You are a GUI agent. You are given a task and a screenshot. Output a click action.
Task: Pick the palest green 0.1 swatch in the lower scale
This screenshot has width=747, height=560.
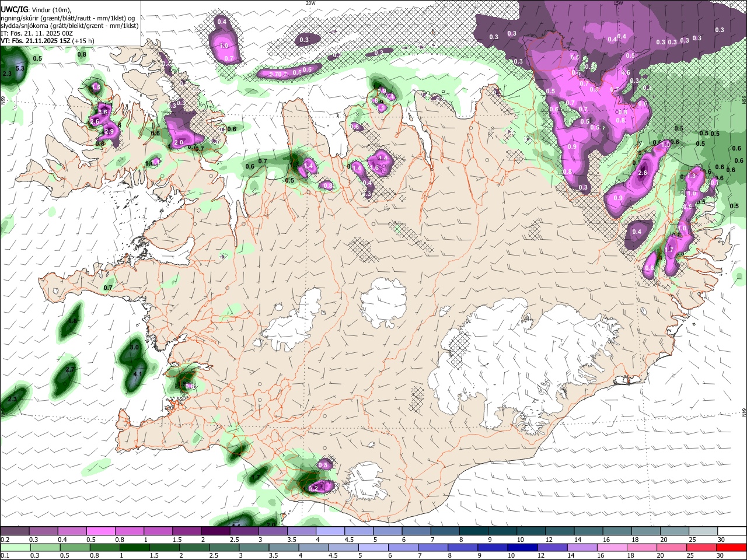pos(15,547)
